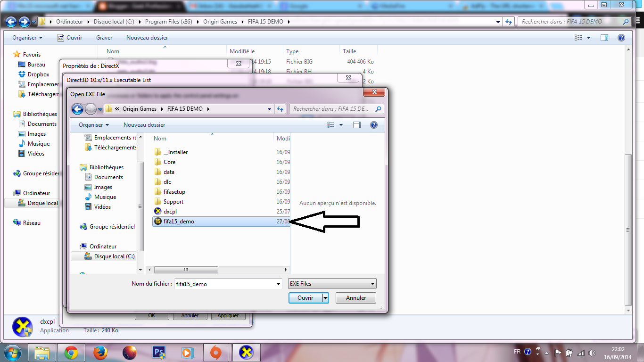The width and height of the screenshot is (644, 362).
Task: Click the volume icon in the system tray
Action: [591, 352]
